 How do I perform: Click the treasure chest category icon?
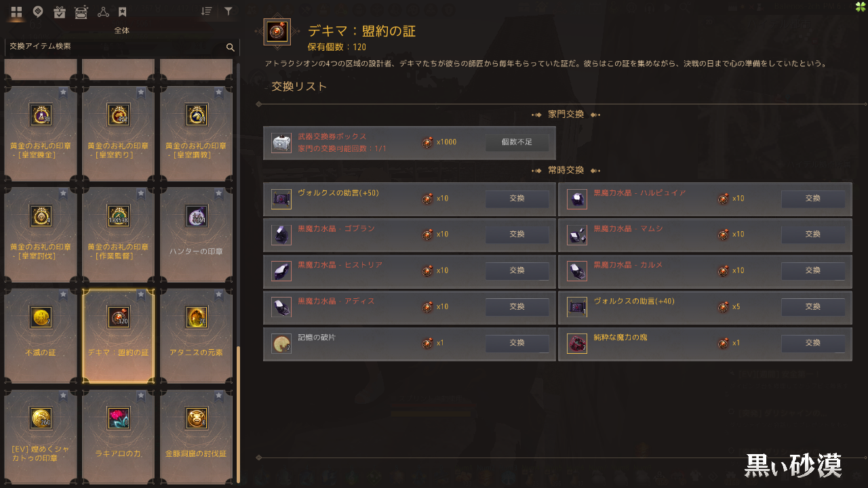[x=81, y=12]
